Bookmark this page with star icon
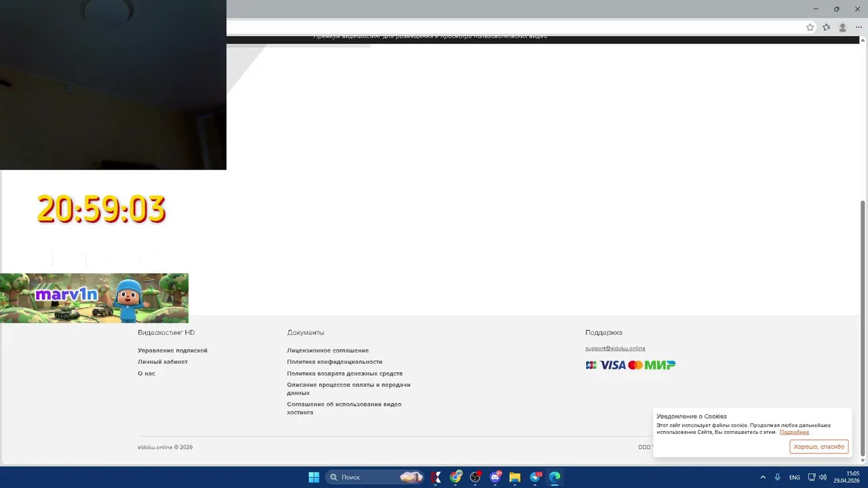 pyautogui.click(x=810, y=27)
